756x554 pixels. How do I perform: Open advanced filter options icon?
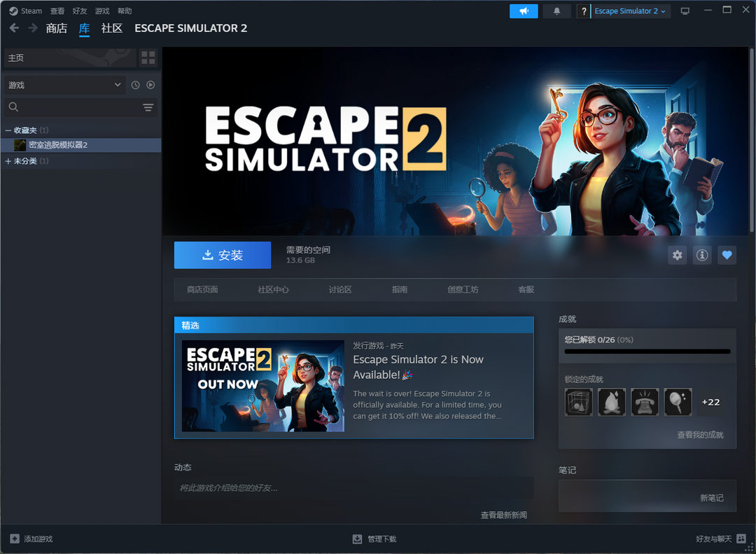(x=148, y=107)
